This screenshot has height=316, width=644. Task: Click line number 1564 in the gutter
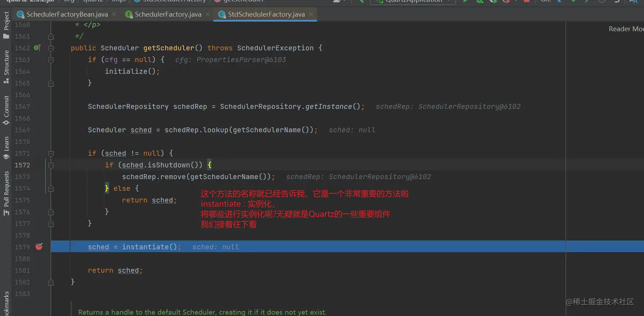point(22,71)
